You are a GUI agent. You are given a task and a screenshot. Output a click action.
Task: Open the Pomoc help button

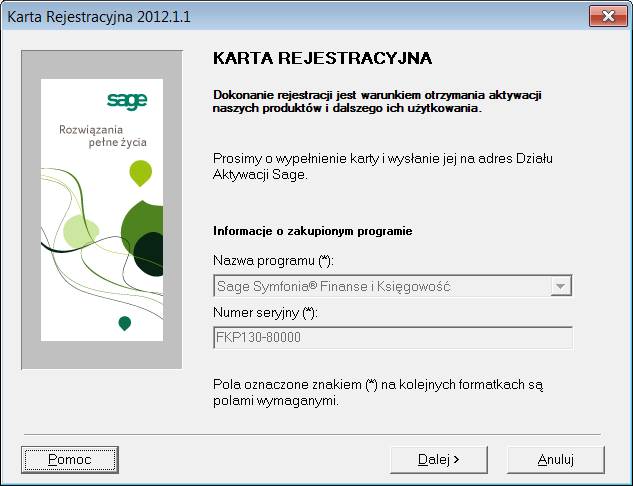pyautogui.click(x=70, y=460)
